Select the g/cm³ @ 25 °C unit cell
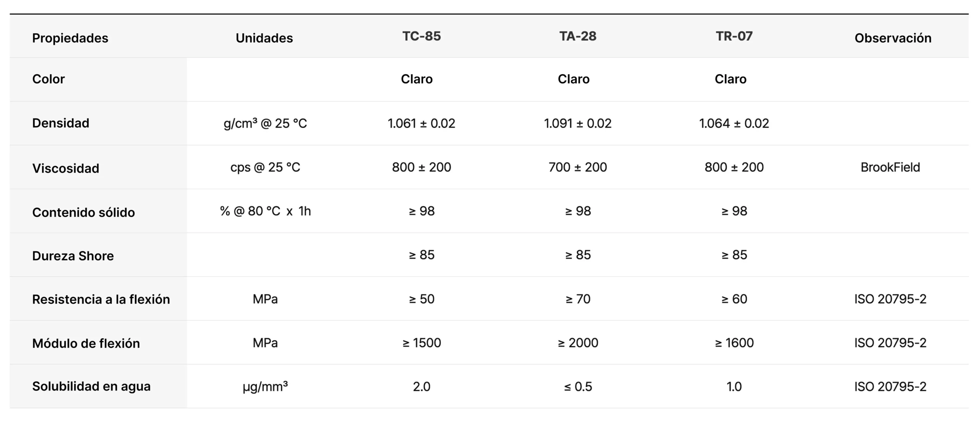 click(265, 123)
